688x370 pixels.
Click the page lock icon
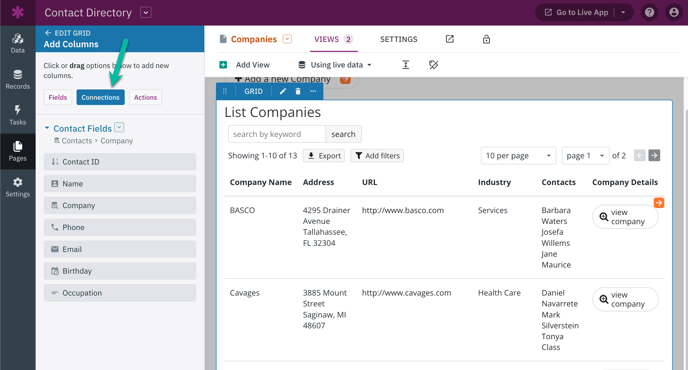[x=486, y=40]
